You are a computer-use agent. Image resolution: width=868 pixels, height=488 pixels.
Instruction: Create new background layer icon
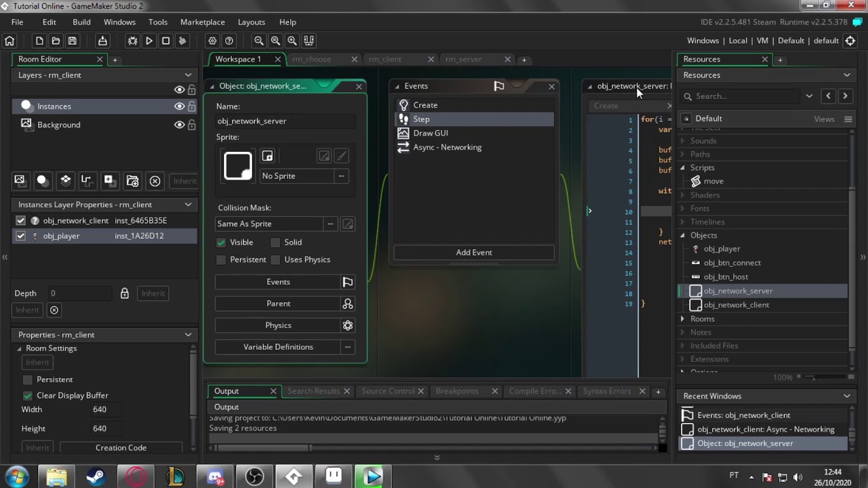click(20, 180)
